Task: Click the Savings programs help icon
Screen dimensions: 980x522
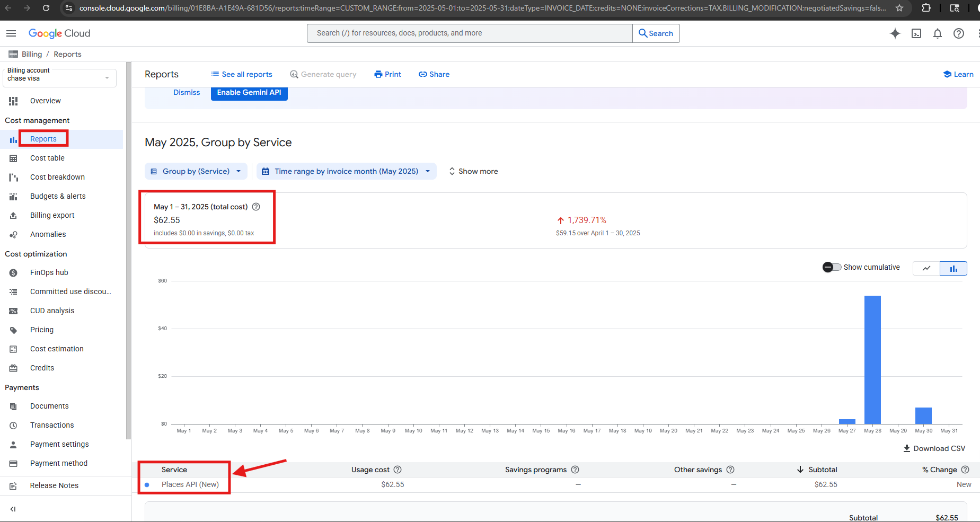Action: pyautogui.click(x=575, y=470)
